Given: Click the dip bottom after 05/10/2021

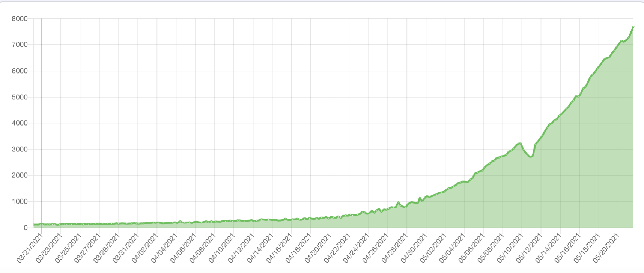Looking at the screenshot, I should (x=530, y=157).
